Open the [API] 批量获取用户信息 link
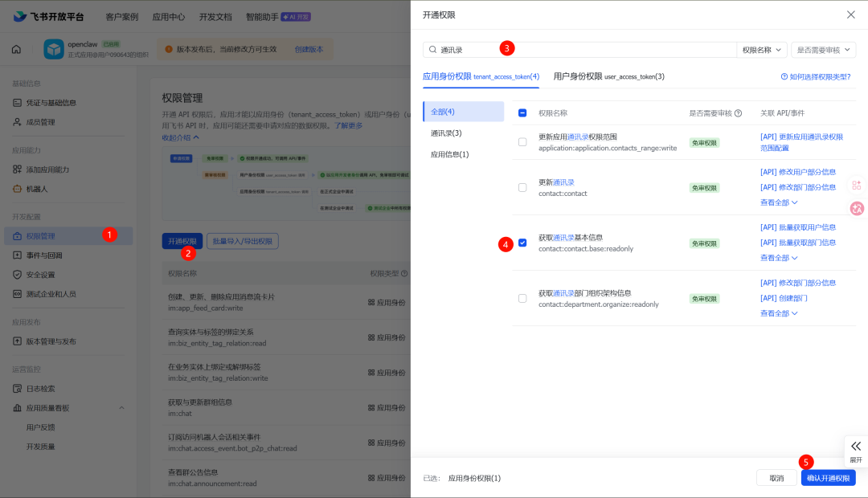 pyautogui.click(x=798, y=227)
